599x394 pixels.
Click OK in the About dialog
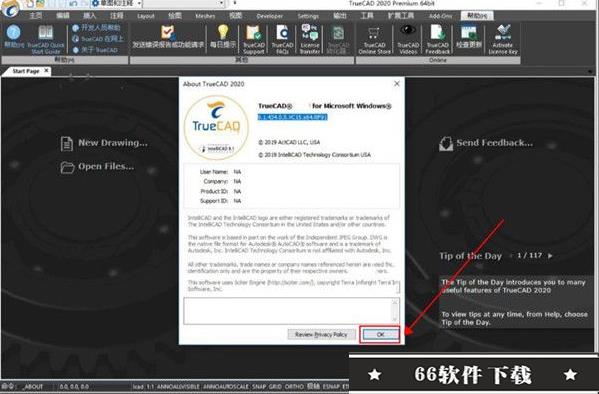(x=380, y=334)
